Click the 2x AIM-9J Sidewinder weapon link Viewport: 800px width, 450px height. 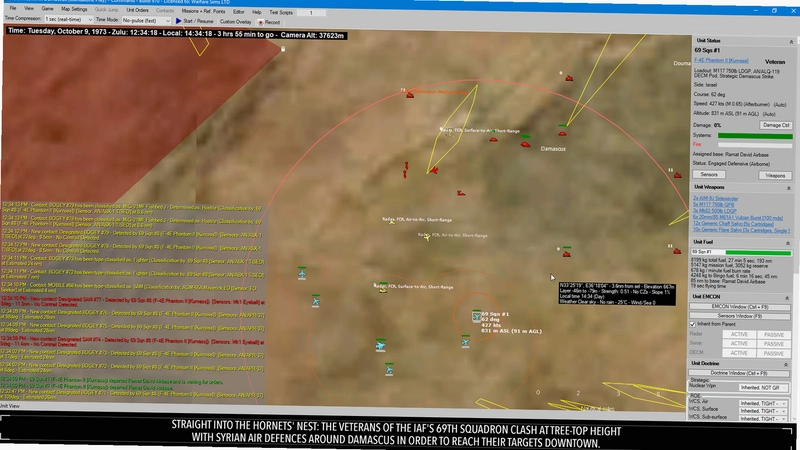tap(715, 198)
